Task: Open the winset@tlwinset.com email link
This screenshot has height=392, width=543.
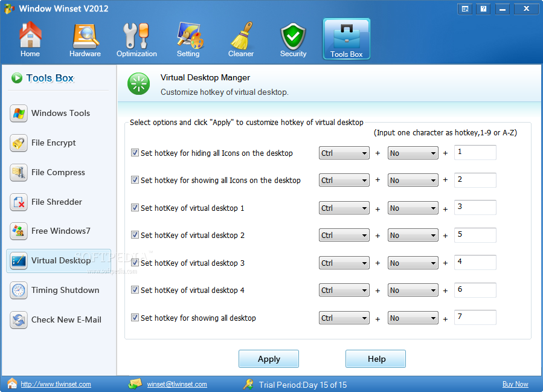Action: coord(177,384)
